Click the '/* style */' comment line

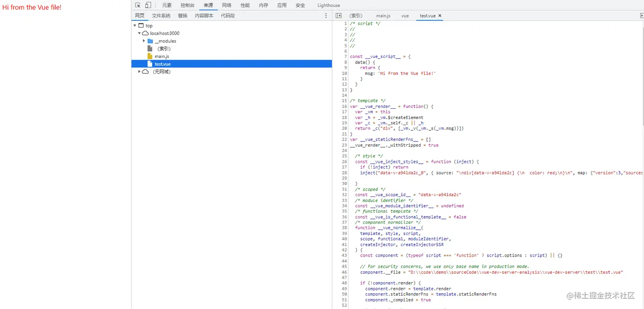[x=369, y=156]
